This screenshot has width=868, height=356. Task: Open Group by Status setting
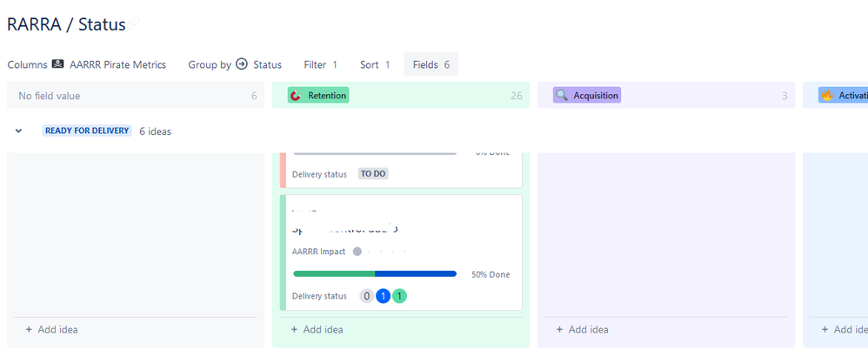[235, 64]
